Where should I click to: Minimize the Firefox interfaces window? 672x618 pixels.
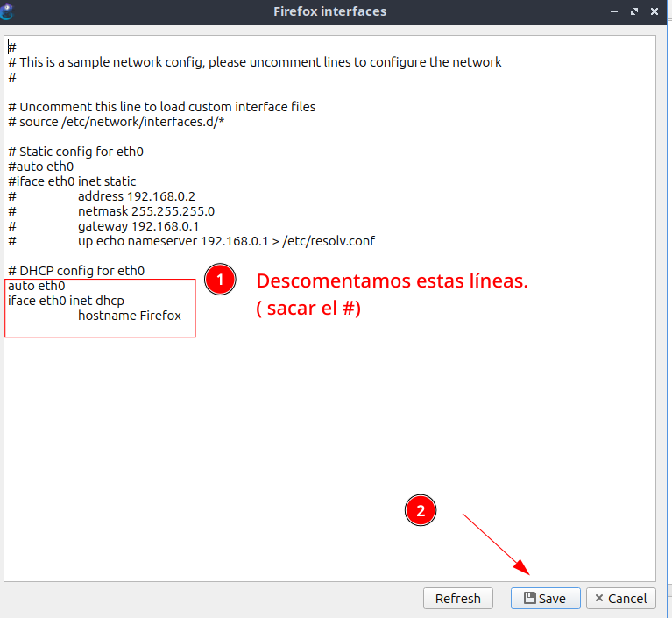pos(613,11)
